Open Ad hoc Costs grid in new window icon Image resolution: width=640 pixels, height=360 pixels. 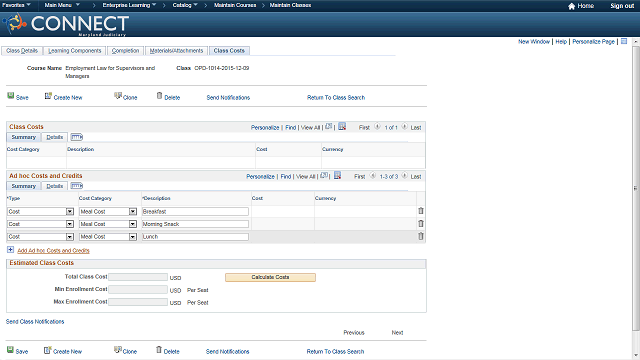pos(324,176)
